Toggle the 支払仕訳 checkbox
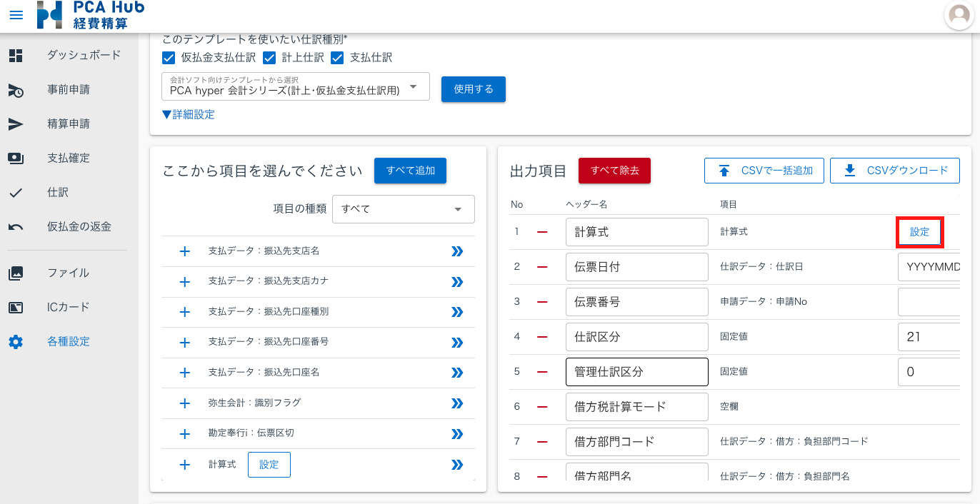The height and width of the screenshot is (504, 980). [x=337, y=57]
